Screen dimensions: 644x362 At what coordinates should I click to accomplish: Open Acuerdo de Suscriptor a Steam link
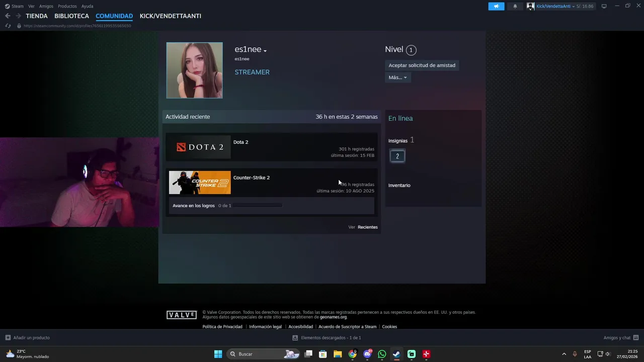(x=348, y=327)
